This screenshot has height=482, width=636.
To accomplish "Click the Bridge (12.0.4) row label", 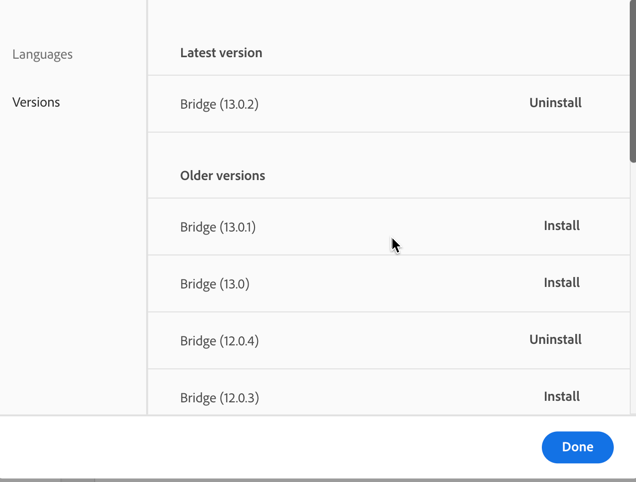I will [219, 341].
